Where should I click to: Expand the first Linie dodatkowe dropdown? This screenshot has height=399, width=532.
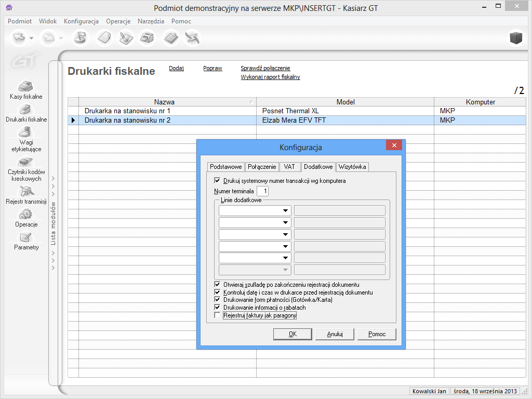pos(285,210)
